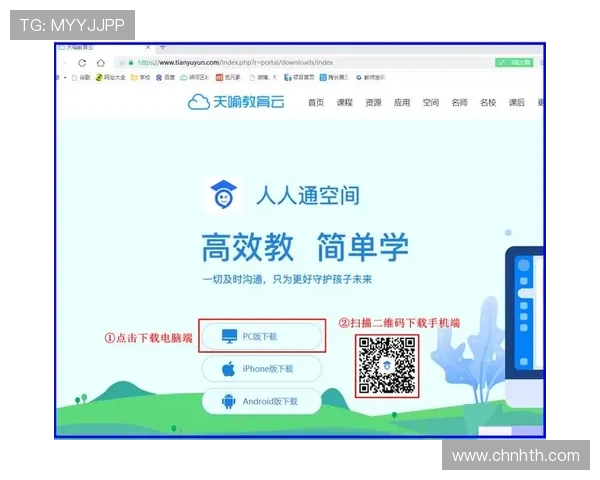
Task: Click the 天喻教育云 cloud logo
Action: [x=236, y=102]
